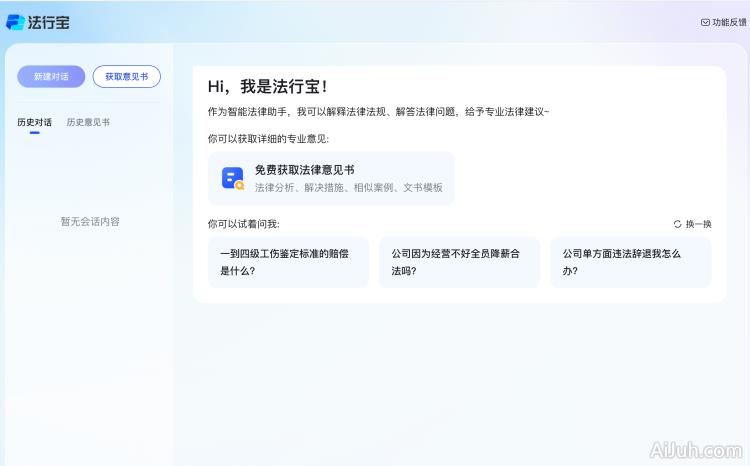Click the 暂无会话内容 empty placeholder
The width and height of the screenshot is (750, 466).
(90, 221)
